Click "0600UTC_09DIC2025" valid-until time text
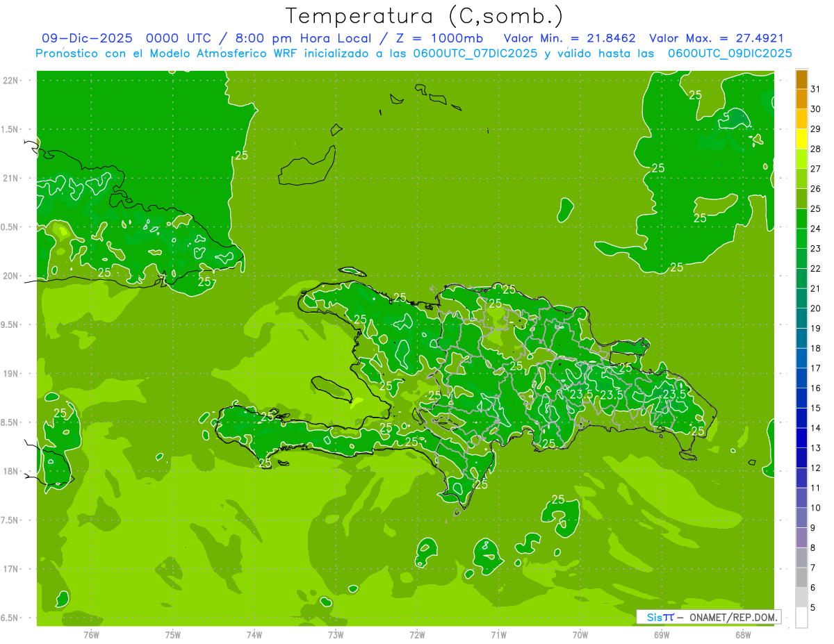The image size is (834, 644). coord(730,53)
